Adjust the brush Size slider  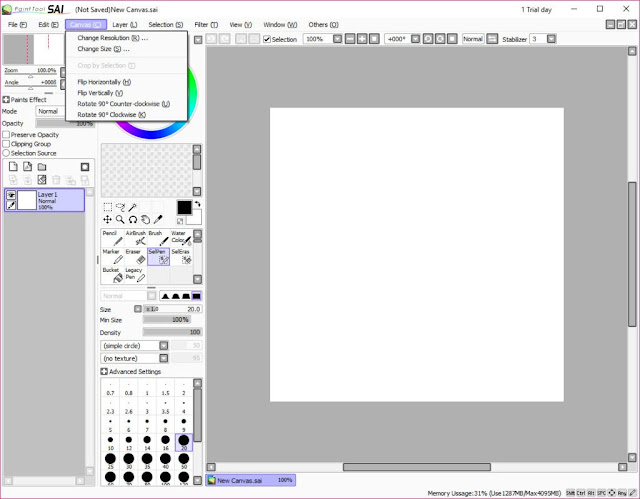pyautogui.click(x=172, y=309)
